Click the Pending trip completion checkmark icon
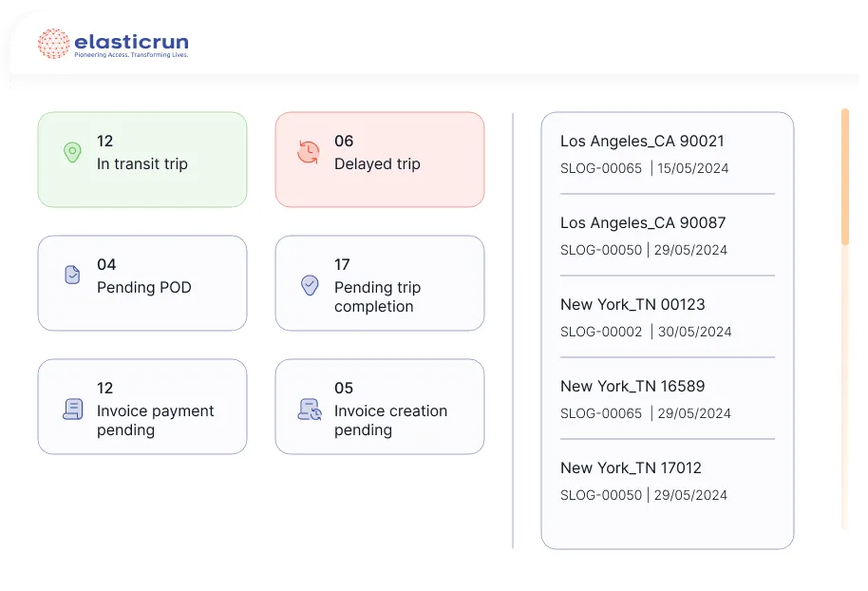868x591 pixels. click(x=309, y=284)
